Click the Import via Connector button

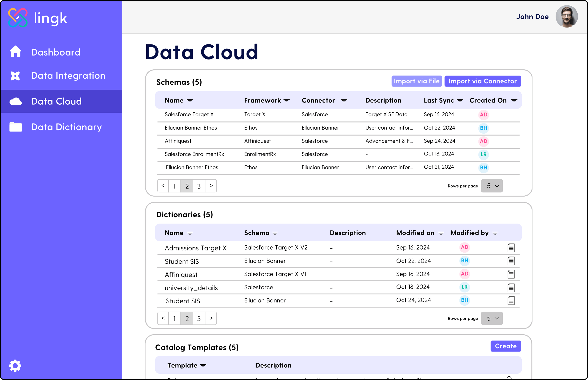click(483, 81)
